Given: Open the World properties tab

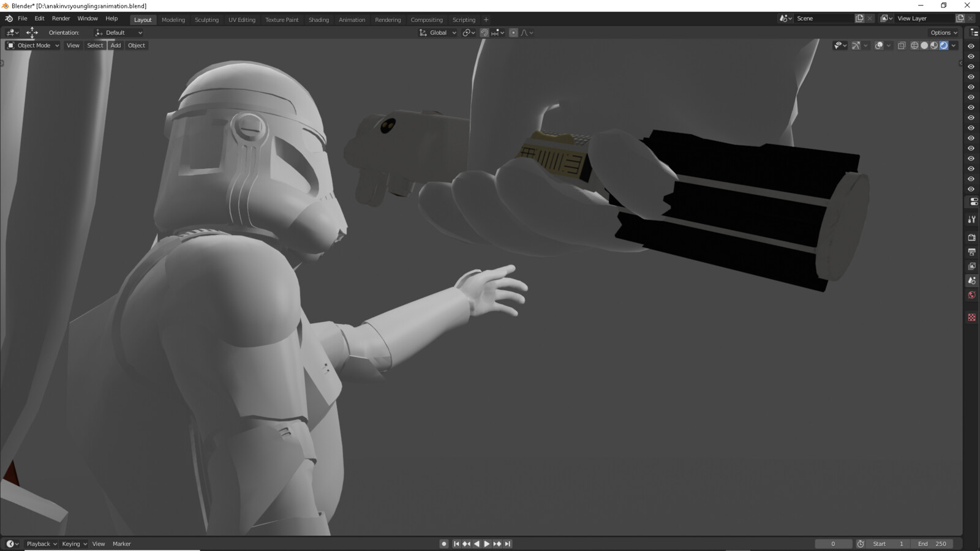Looking at the screenshot, I should point(972,295).
